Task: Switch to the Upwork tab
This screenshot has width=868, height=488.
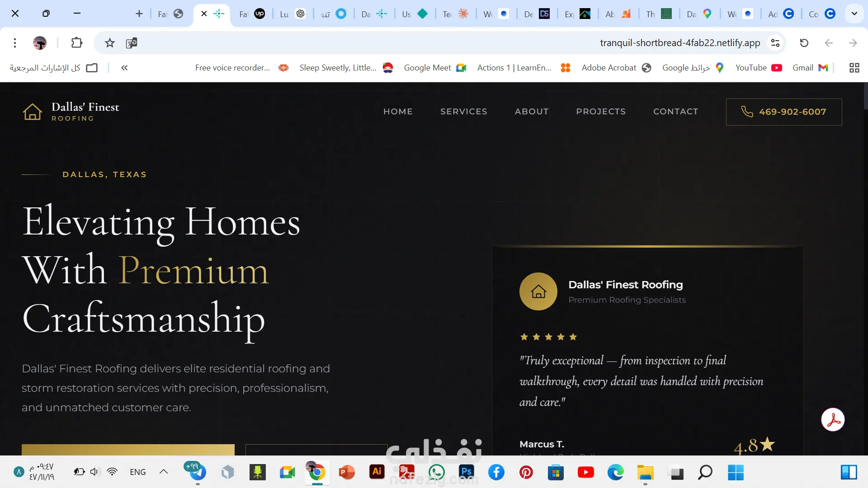Action: 251,14
